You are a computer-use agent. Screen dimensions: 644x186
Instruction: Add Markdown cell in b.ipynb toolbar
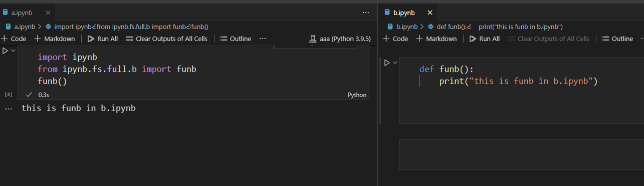coord(437,38)
